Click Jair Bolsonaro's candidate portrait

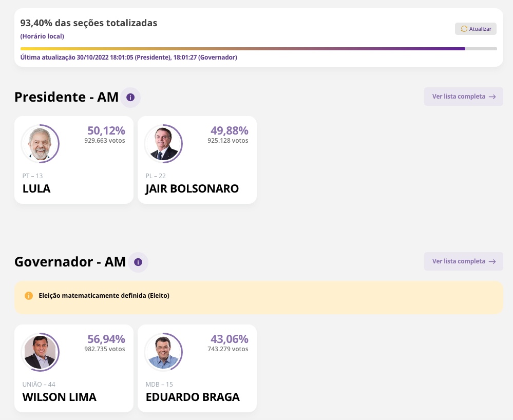(x=163, y=143)
